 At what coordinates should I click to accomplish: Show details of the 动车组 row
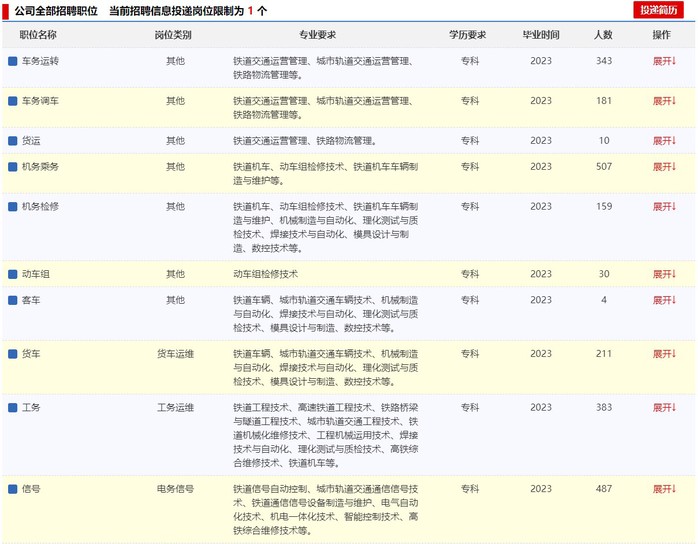point(664,274)
